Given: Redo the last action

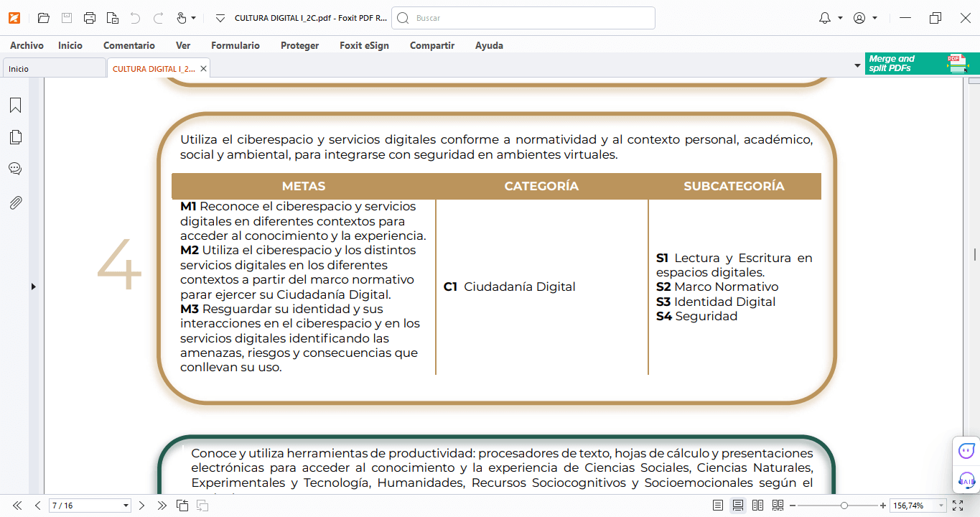Looking at the screenshot, I should (x=159, y=18).
